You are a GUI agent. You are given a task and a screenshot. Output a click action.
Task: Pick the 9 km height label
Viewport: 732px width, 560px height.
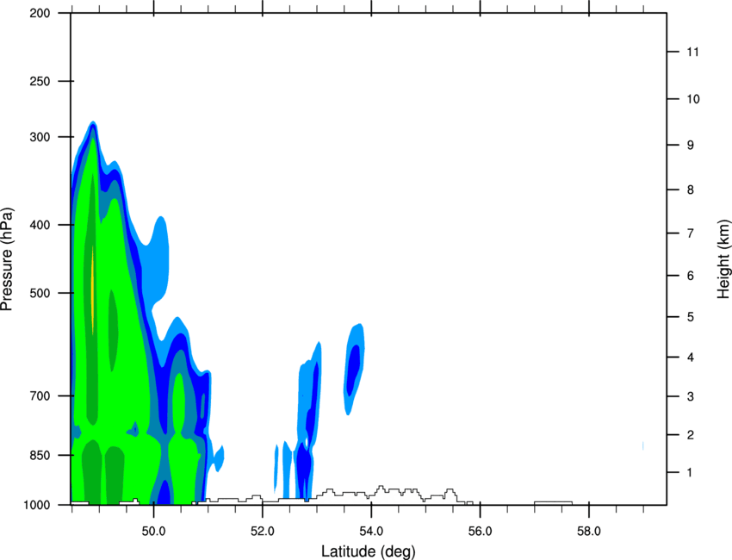click(x=691, y=145)
